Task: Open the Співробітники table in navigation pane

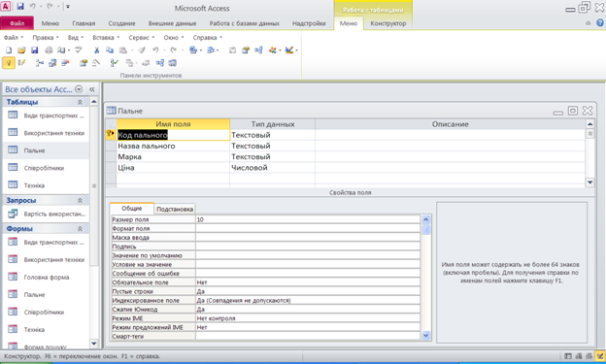Action: [44, 168]
